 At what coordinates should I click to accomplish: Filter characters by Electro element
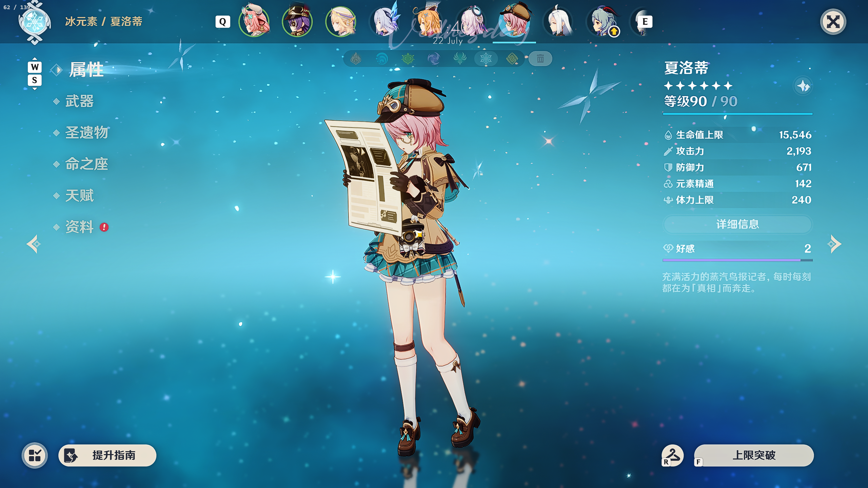click(434, 59)
